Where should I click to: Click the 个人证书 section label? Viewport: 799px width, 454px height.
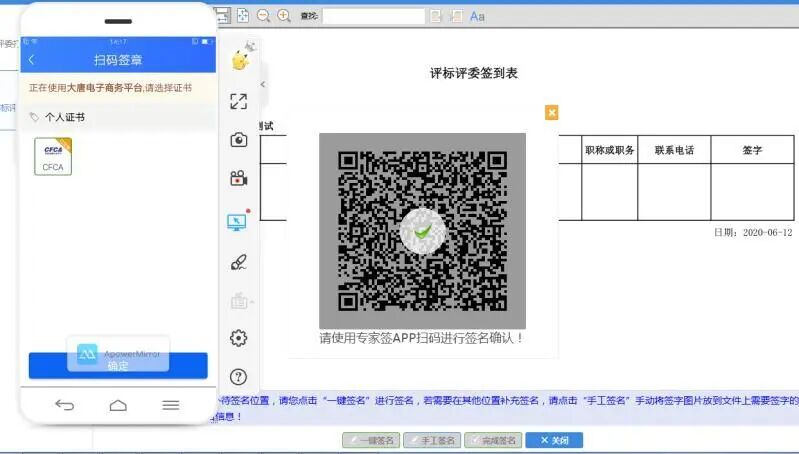click(x=65, y=117)
